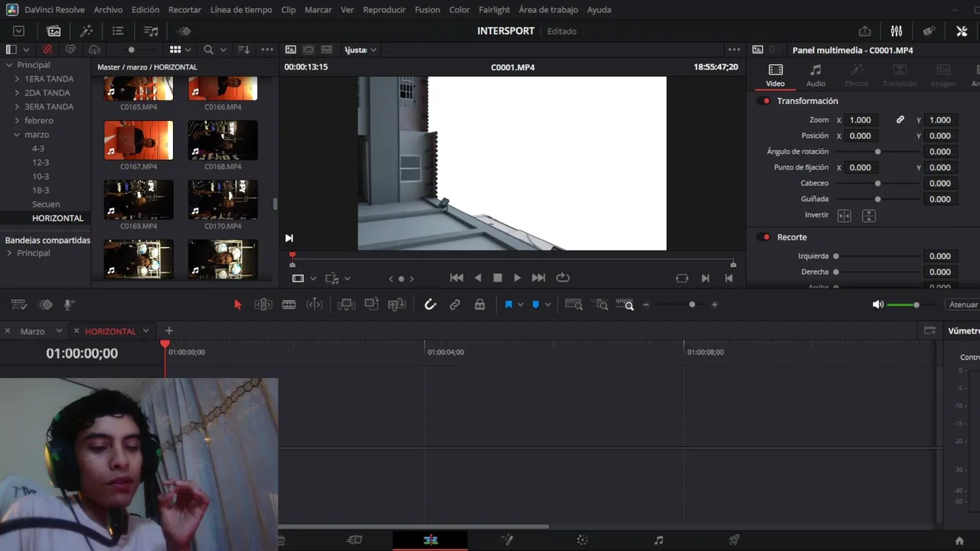Click the flip horizontal Invertir icon

coord(844,216)
